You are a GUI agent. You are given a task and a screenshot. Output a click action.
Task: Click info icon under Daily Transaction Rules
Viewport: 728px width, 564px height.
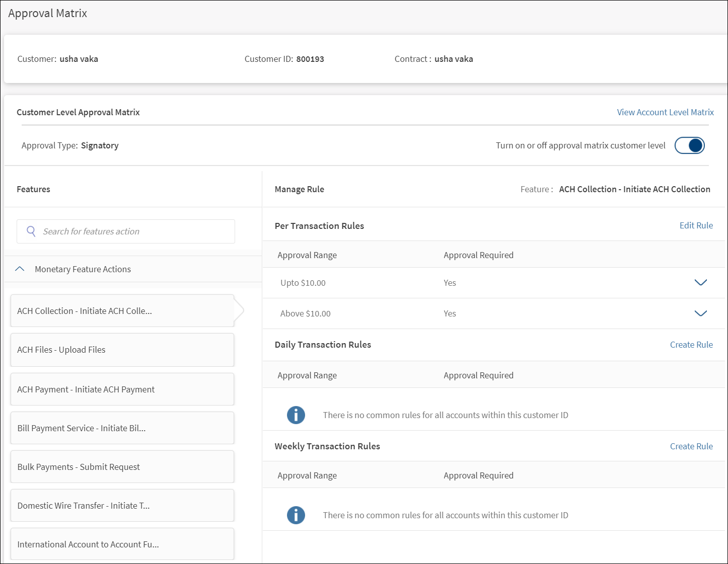point(296,415)
